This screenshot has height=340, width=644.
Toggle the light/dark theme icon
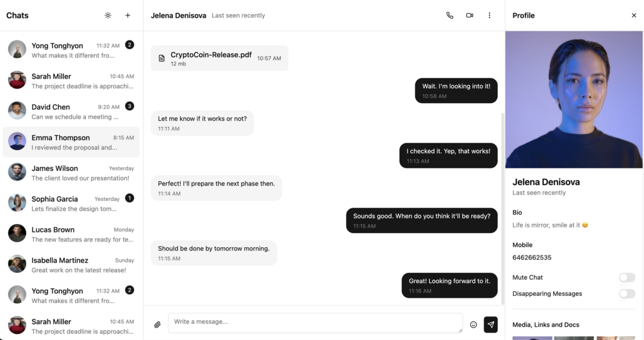tap(108, 15)
